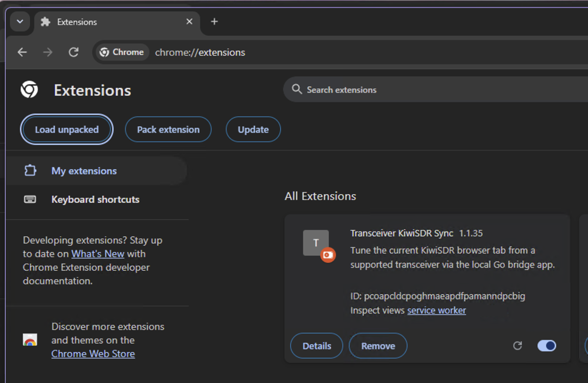
Task: Click the keyboard icon in sidebar
Action: coord(30,199)
